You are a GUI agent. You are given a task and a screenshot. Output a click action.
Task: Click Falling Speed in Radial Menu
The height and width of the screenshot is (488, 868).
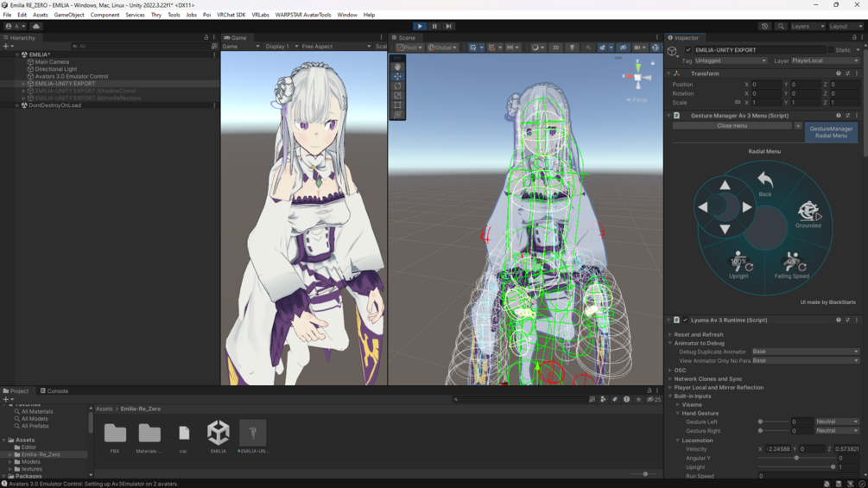click(792, 265)
